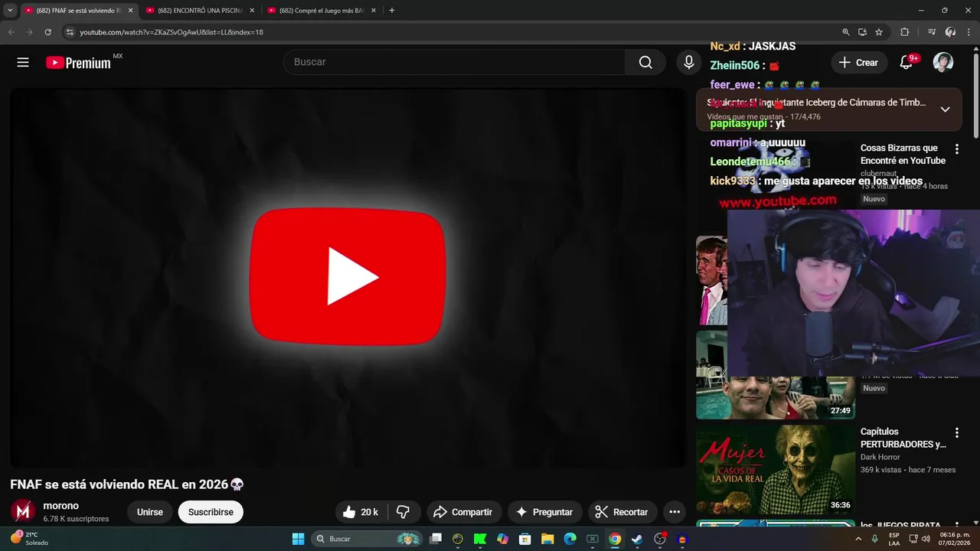This screenshot has height=551, width=980.
Task: Show hidden system tray icons chevron
Action: (859, 539)
